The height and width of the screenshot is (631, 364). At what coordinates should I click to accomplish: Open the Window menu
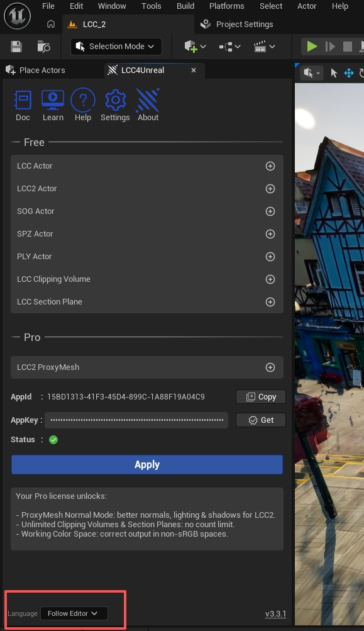pos(112,6)
